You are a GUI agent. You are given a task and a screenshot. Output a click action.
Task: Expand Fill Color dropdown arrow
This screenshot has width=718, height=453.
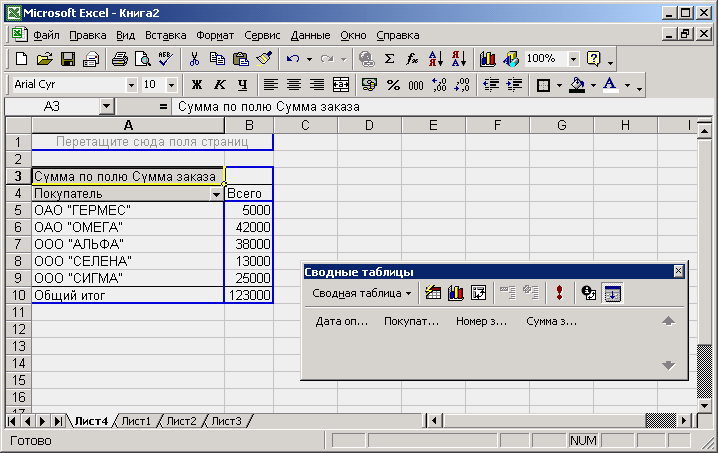point(593,85)
